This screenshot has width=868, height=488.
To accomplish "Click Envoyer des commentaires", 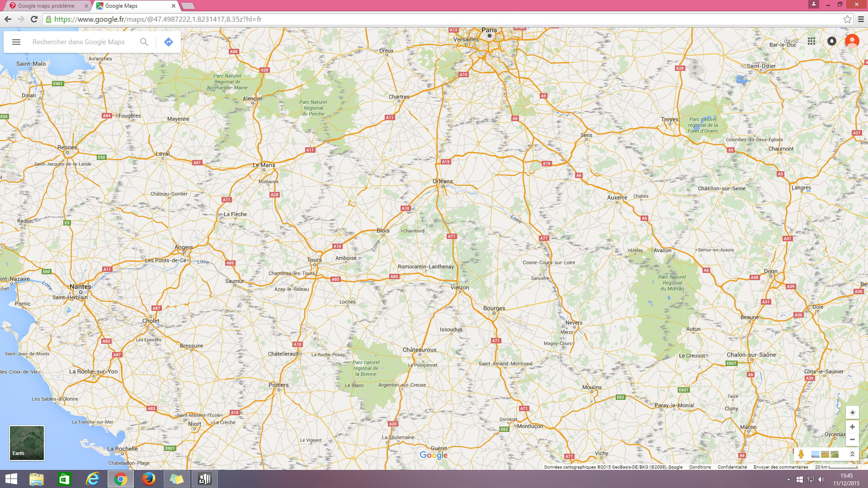I will tap(781, 467).
